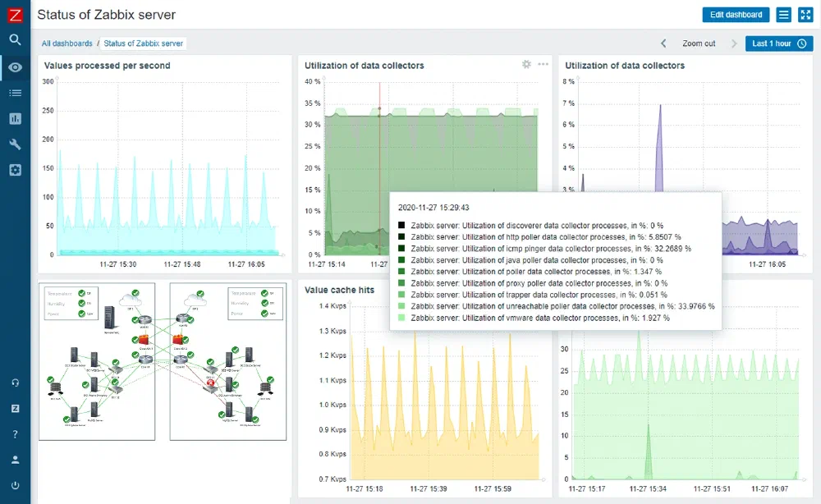Step the time period back with left chevron
Screen dimensions: 821x504
pos(663,44)
